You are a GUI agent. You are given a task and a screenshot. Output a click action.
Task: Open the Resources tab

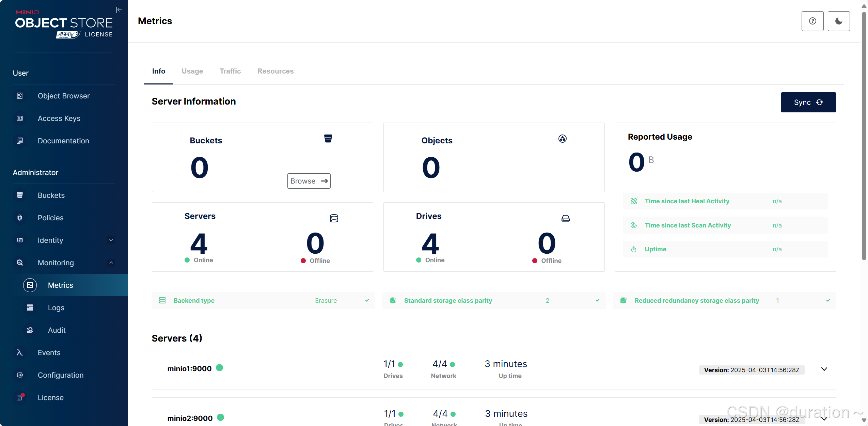[275, 71]
